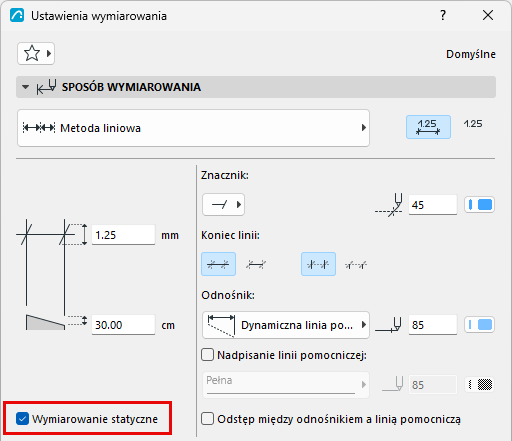The image size is (512, 441).
Task: Edit the Odnośnik pen number field 85
Action: 433,325
